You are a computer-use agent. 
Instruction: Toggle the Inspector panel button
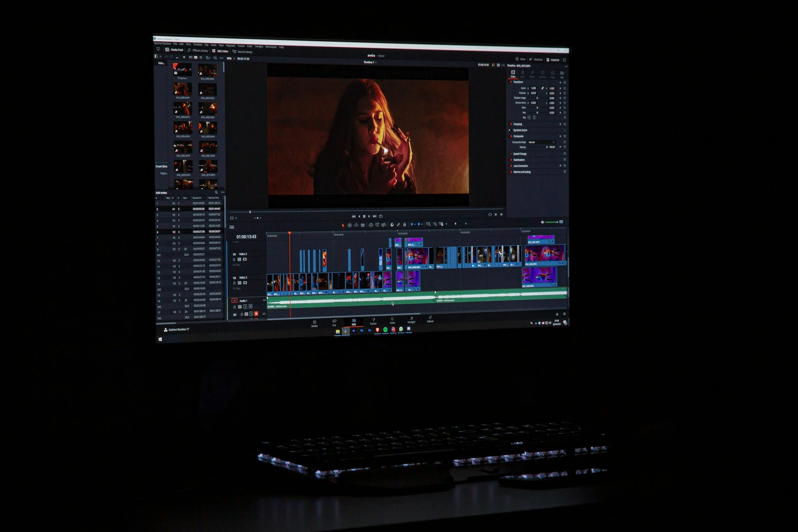click(x=553, y=60)
